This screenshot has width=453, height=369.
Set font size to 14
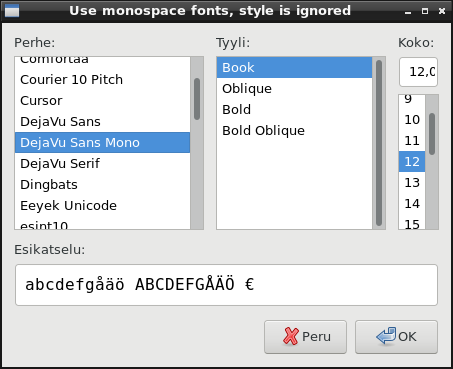[412, 204]
